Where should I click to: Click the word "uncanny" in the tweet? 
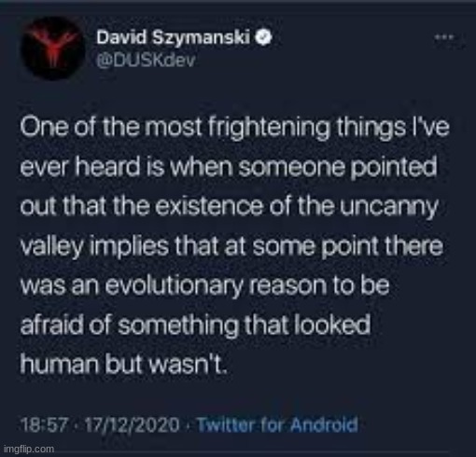[x=389, y=208]
